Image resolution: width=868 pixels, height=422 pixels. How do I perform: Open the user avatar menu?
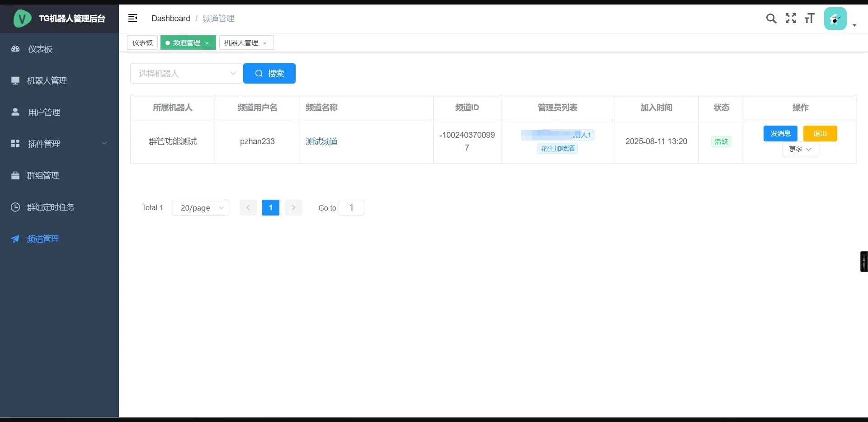(835, 19)
